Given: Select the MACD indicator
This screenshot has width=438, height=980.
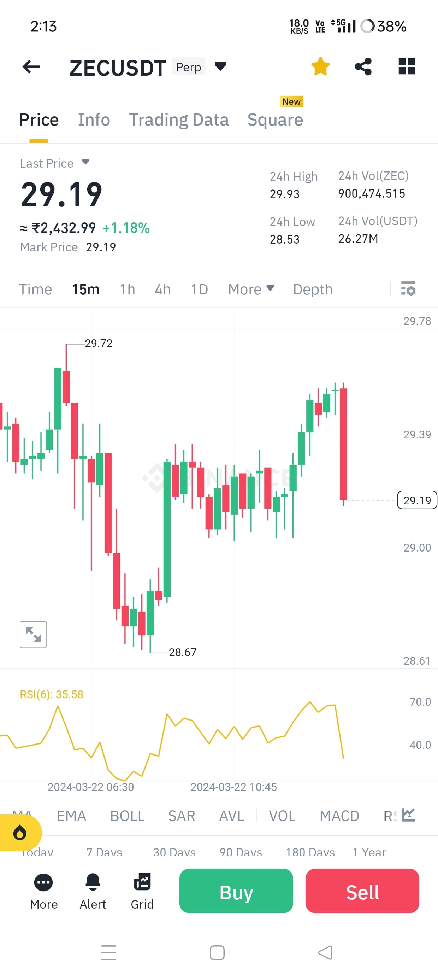Looking at the screenshot, I should [x=339, y=816].
